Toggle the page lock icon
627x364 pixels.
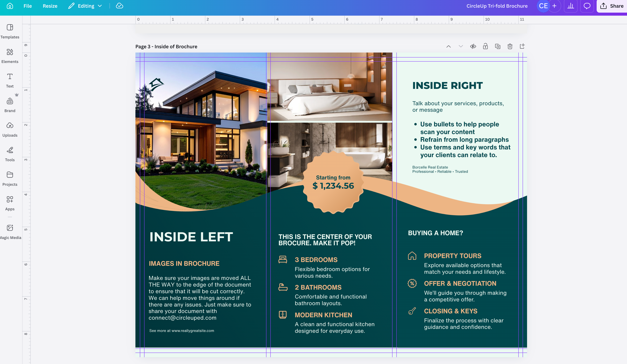[485, 47]
